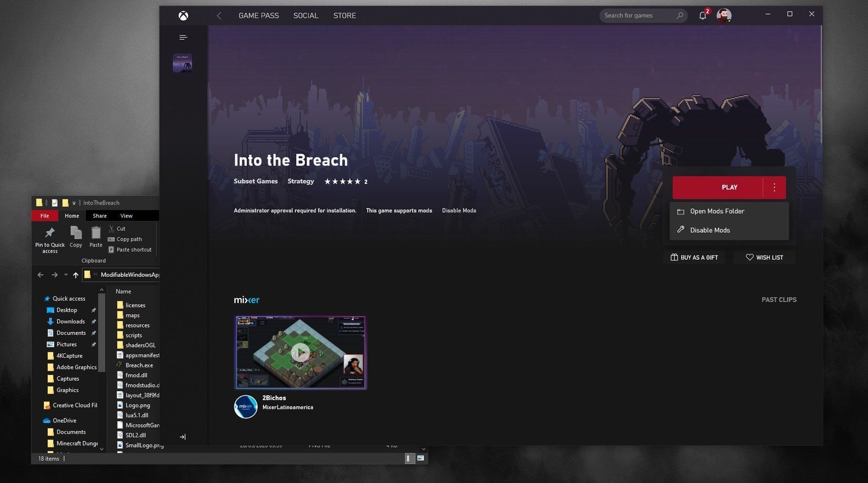Open the user profile avatar

pyautogui.click(x=724, y=16)
